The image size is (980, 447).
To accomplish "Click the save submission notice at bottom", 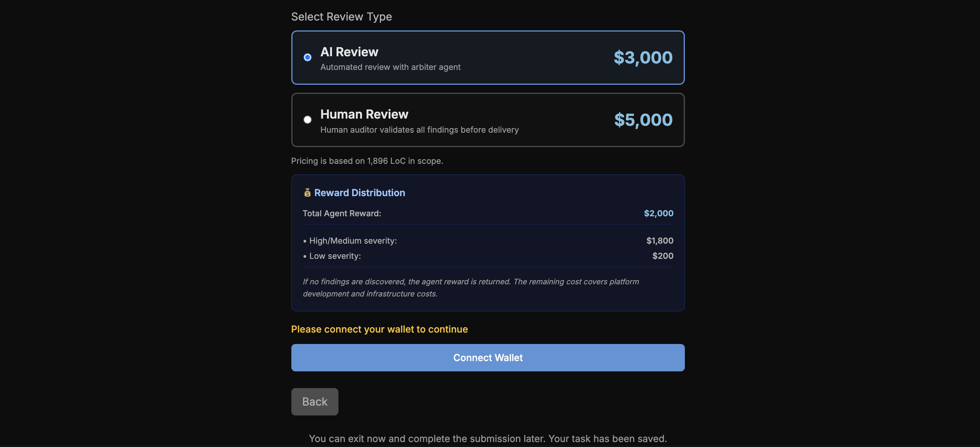I will pos(488,438).
